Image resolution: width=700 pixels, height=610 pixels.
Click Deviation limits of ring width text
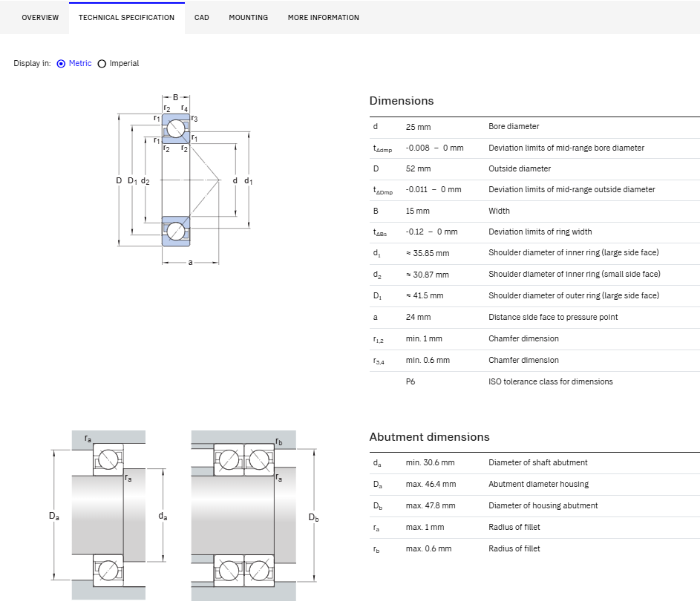[540, 232]
